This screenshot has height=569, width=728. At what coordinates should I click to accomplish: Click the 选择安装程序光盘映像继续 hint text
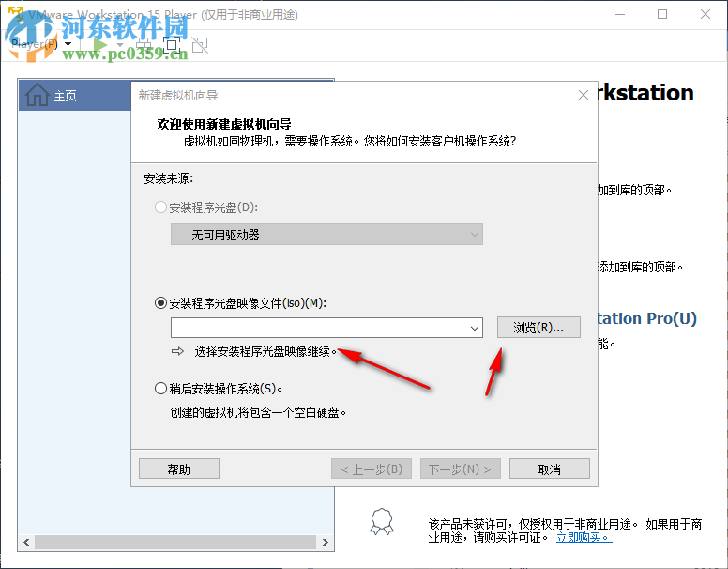pyautogui.click(x=265, y=351)
